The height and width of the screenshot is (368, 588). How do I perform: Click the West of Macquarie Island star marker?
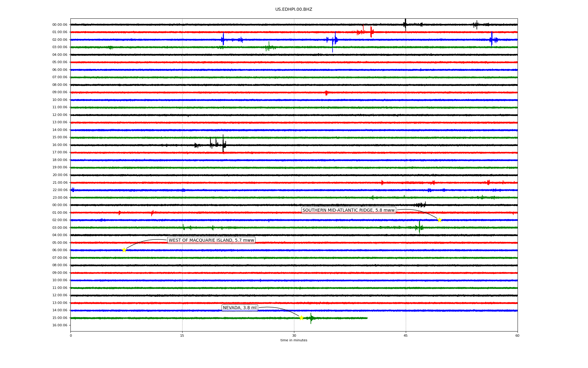124,250
